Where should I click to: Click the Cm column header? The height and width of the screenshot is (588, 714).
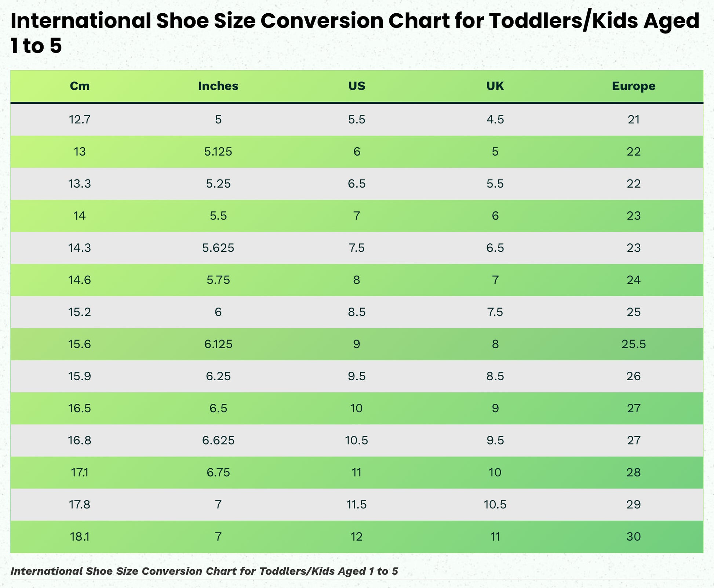[x=80, y=86]
